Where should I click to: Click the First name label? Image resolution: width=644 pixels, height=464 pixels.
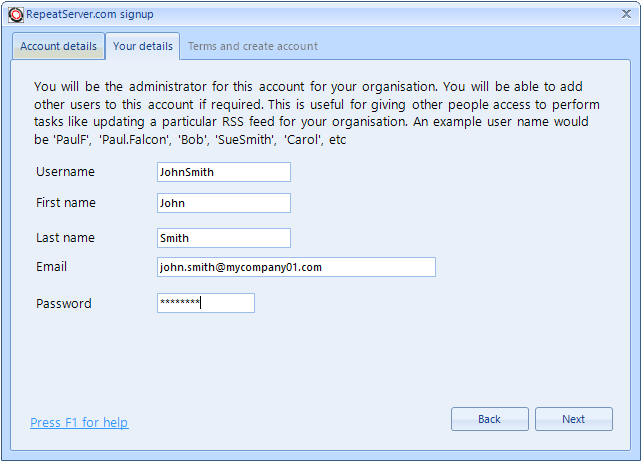click(x=66, y=203)
